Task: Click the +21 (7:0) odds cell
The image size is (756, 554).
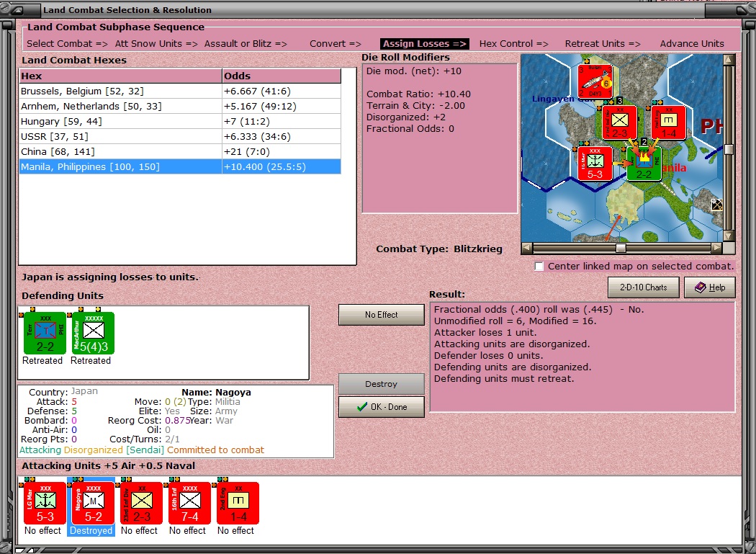Action: click(282, 151)
